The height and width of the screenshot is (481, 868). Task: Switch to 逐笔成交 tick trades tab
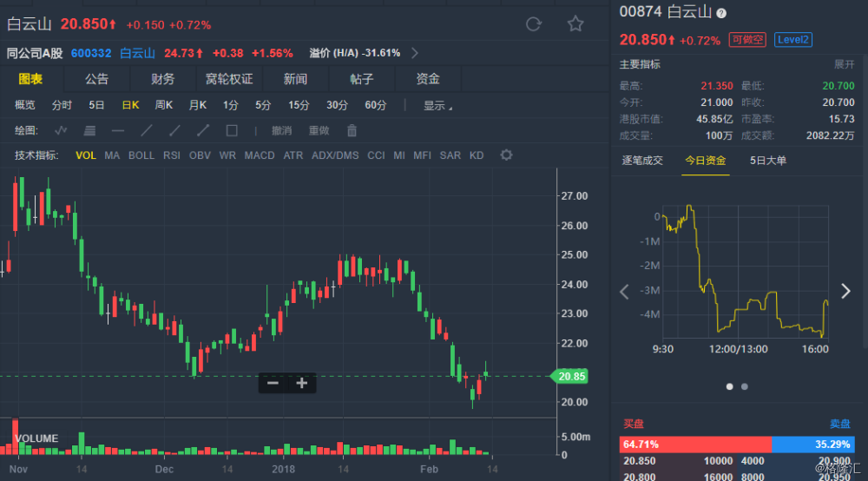(x=642, y=161)
